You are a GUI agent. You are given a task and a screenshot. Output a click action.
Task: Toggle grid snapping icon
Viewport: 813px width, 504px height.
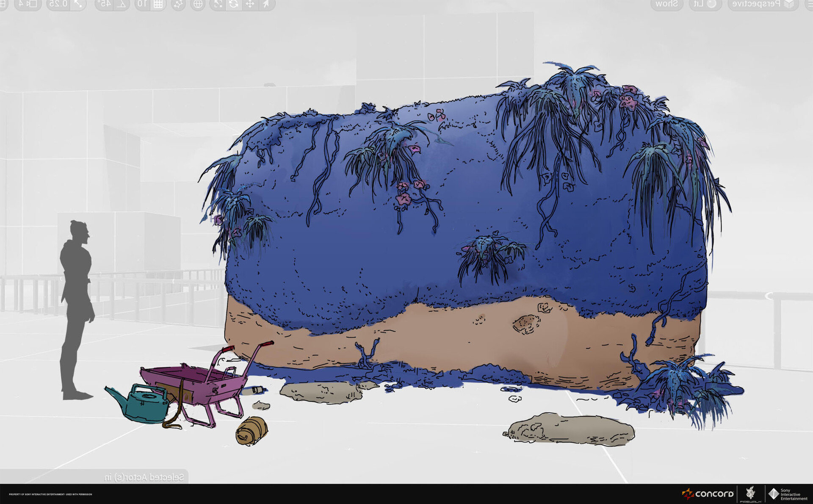coord(158,4)
